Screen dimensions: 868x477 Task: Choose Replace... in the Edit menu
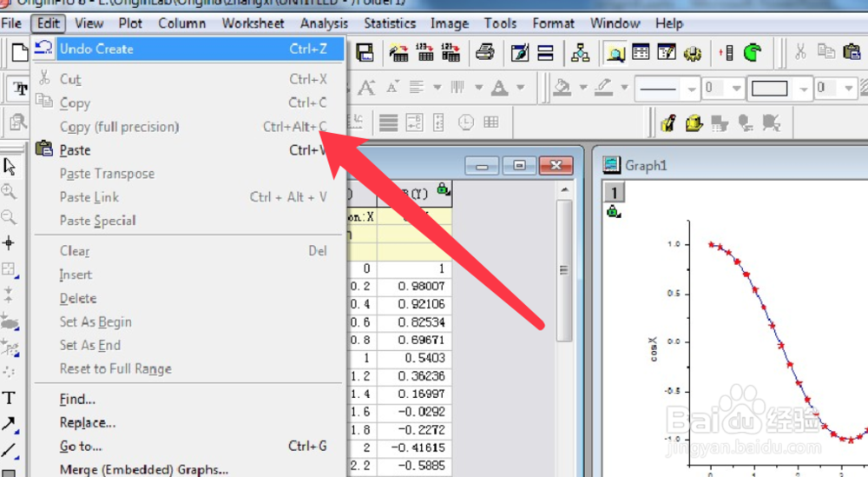(x=188, y=423)
